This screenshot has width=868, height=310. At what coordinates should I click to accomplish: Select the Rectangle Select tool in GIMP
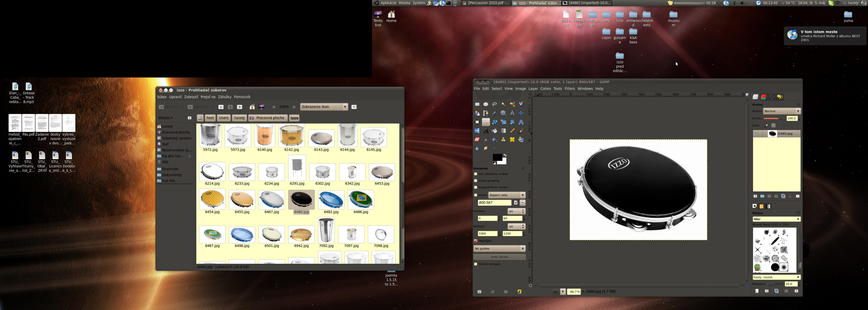[x=477, y=104]
